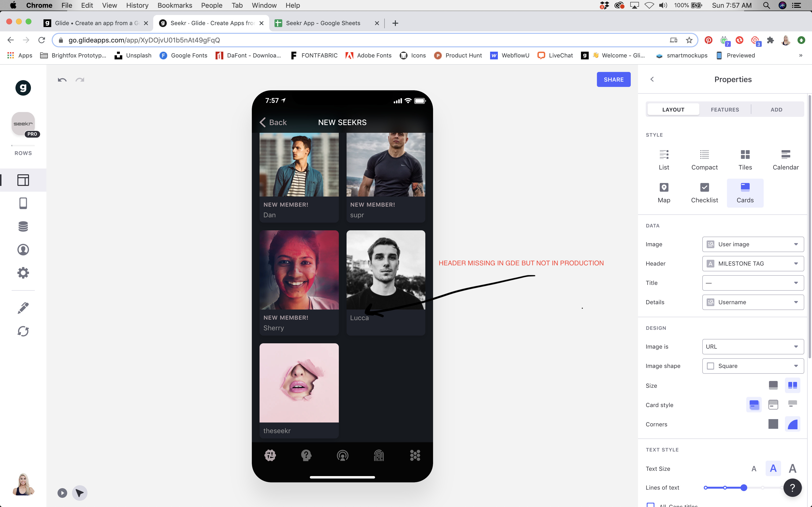Open the Data editor database icon

[23, 226]
